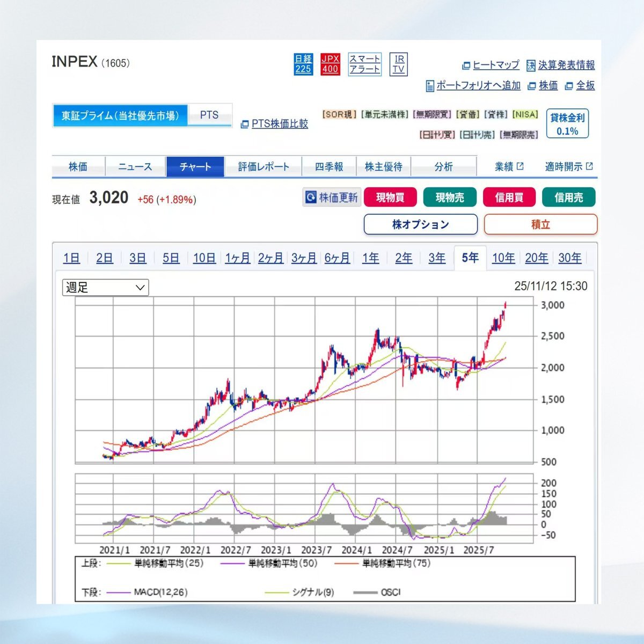The width and height of the screenshot is (644, 644).
Task: Select the 2日 chart range
Action: pos(105,258)
